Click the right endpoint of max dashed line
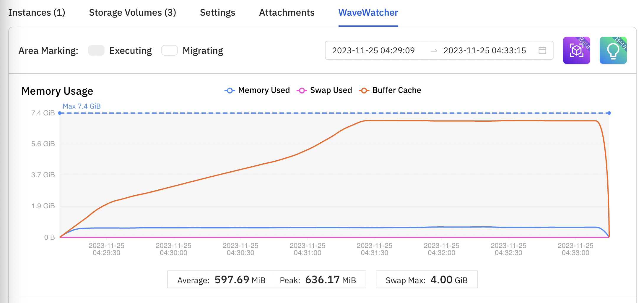The height and width of the screenshot is (303, 644). (x=609, y=113)
